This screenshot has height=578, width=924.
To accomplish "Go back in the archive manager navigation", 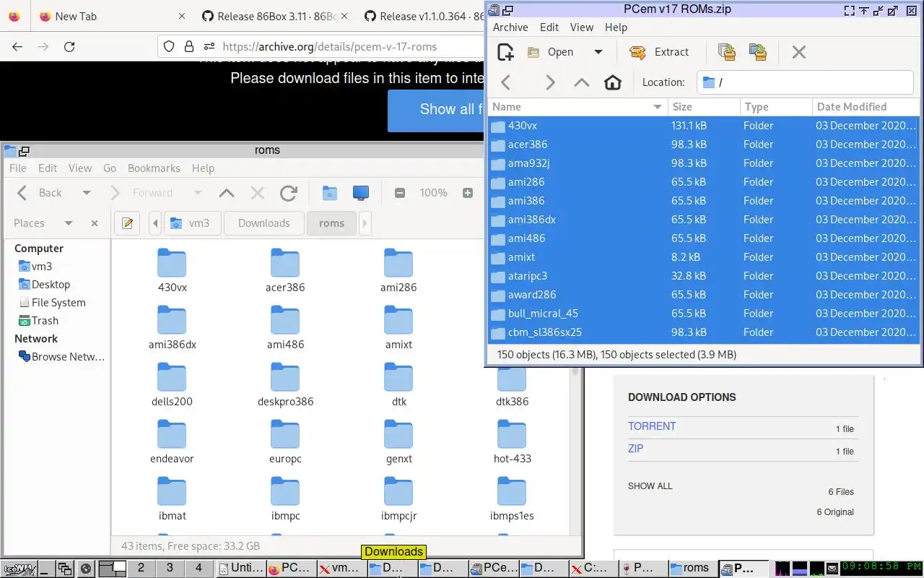I will [506, 82].
